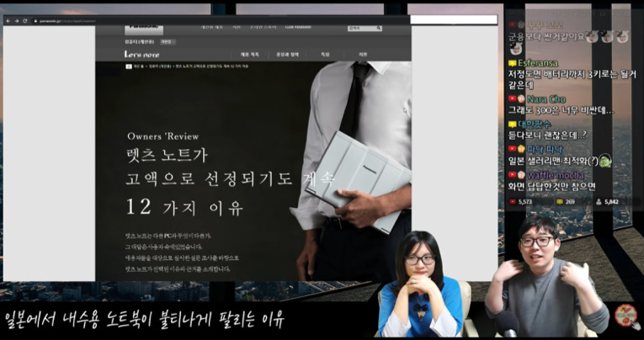The width and height of the screenshot is (644, 340).
Task: Click Nara Cho's avatar in the chat
Action: click(521, 98)
